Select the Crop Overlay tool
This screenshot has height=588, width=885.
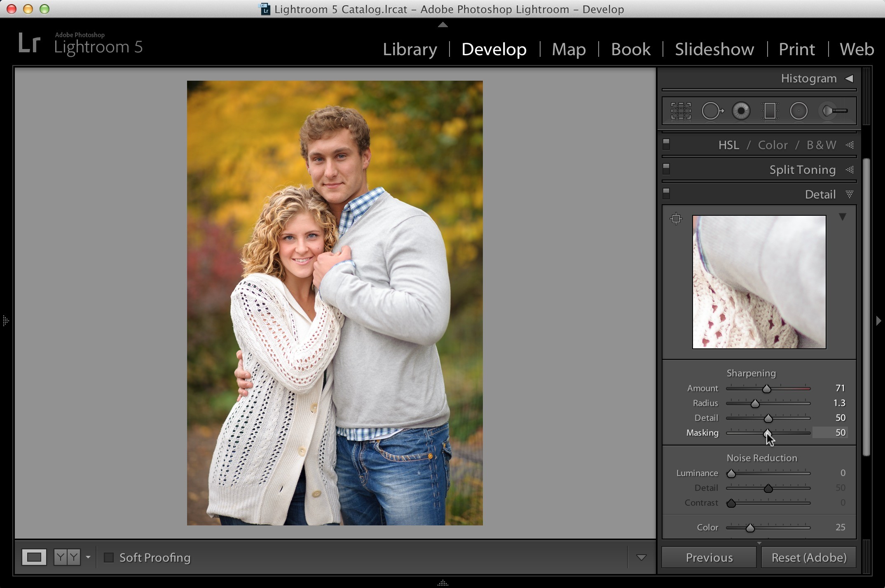coord(681,111)
